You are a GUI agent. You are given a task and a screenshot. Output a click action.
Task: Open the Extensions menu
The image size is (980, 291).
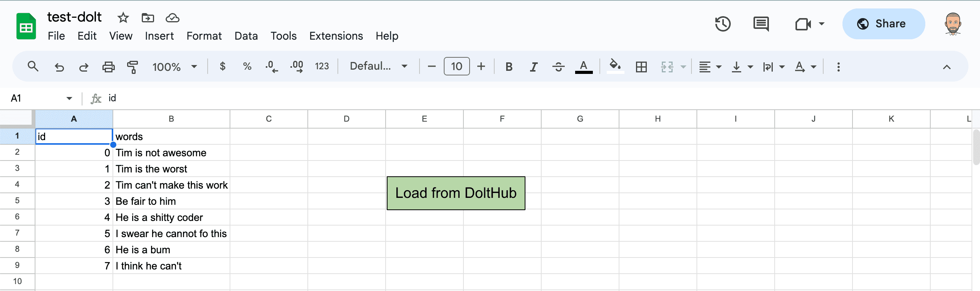336,36
